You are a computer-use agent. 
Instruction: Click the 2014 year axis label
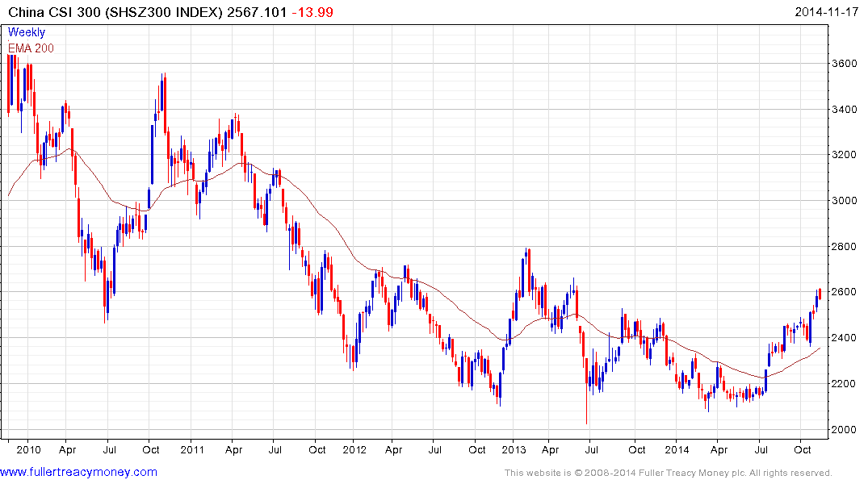tap(677, 449)
